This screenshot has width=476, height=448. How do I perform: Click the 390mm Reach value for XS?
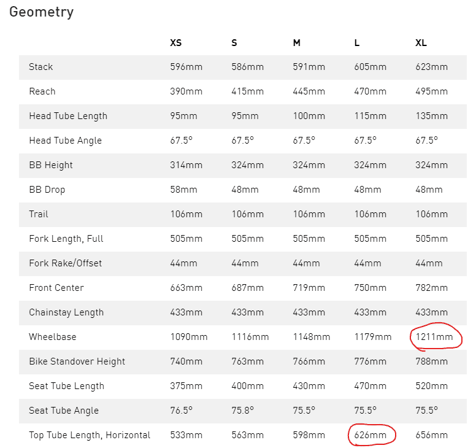click(186, 91)
